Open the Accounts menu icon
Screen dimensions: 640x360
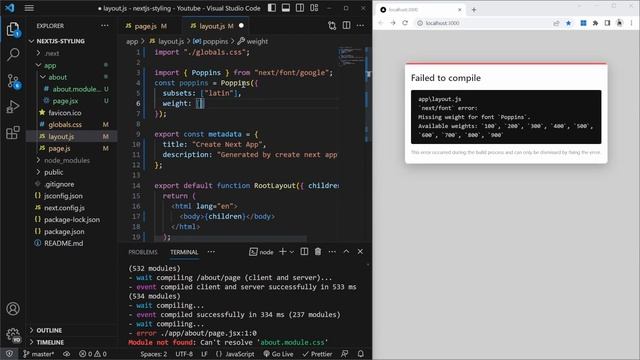[x=13, y=309]
